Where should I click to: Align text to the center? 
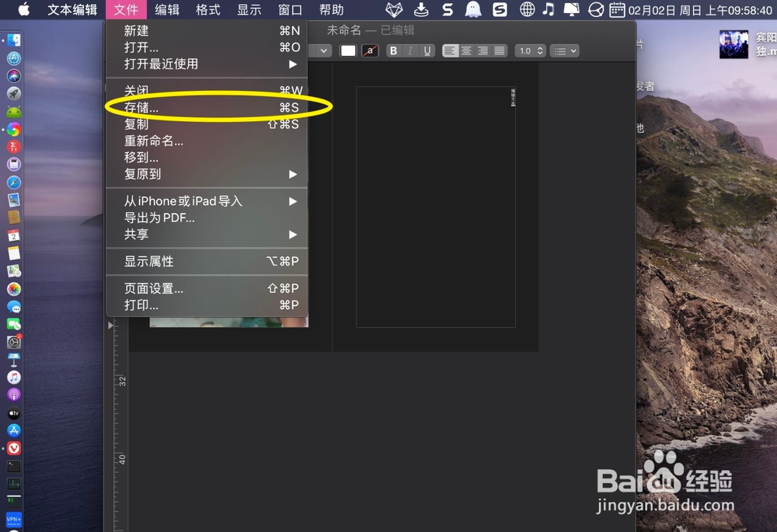[465, 50]
